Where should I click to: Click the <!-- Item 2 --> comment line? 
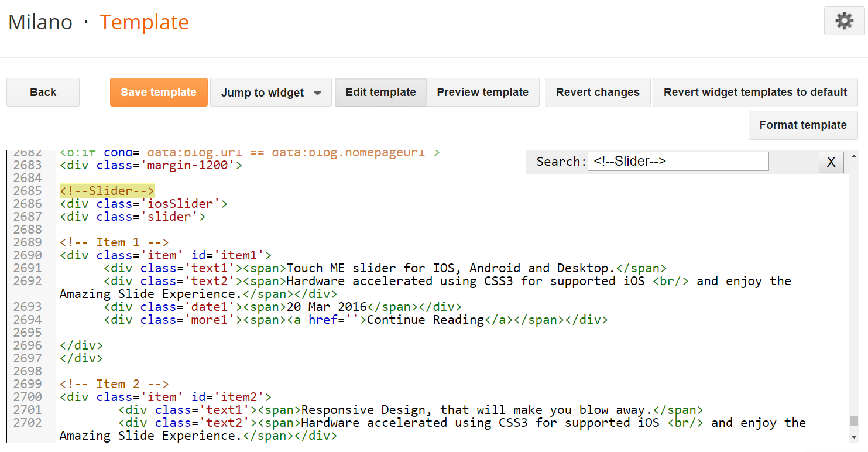click(114, 384)
